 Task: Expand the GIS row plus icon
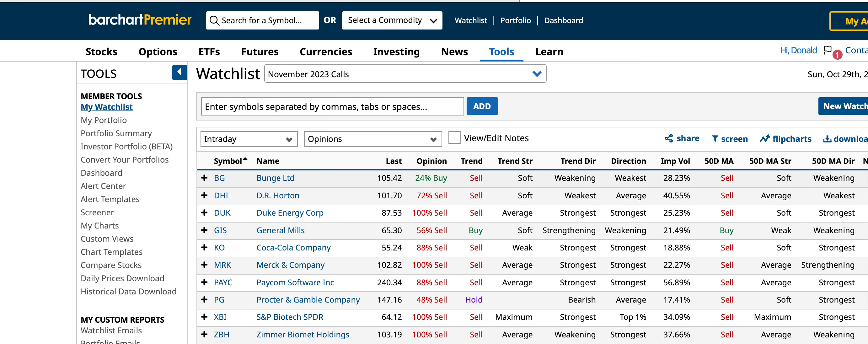204,230
